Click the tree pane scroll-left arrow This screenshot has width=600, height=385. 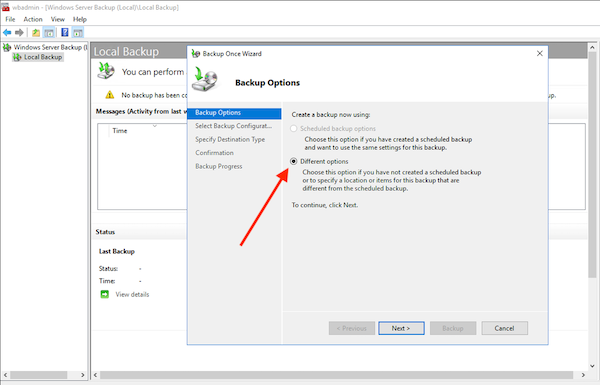tap(5, 375)
